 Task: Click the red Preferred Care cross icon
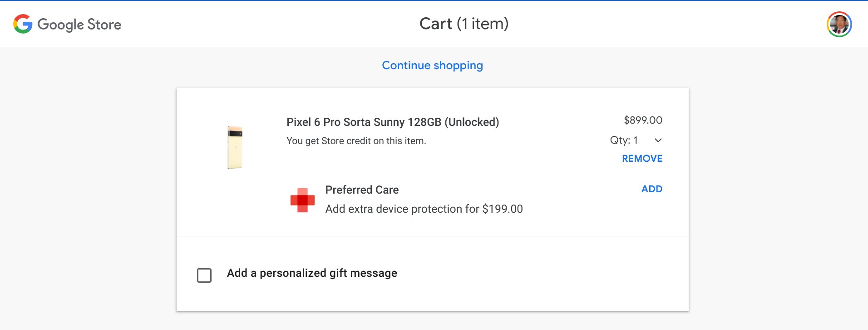(x=302, y=200)
